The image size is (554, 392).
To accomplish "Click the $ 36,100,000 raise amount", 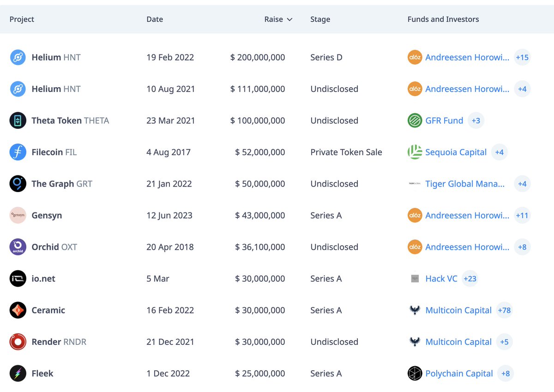I will tap(260, 247).
